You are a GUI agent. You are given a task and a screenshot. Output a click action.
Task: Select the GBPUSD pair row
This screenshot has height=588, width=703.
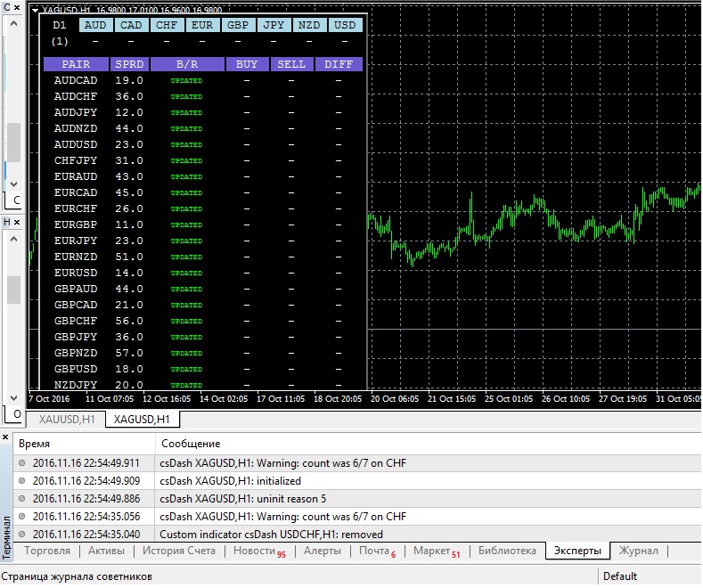pyautogui.click(x=202, y=370)
